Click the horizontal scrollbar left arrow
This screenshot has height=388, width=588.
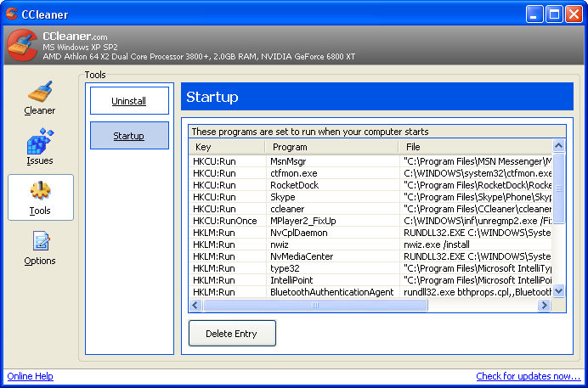[195, 306]
